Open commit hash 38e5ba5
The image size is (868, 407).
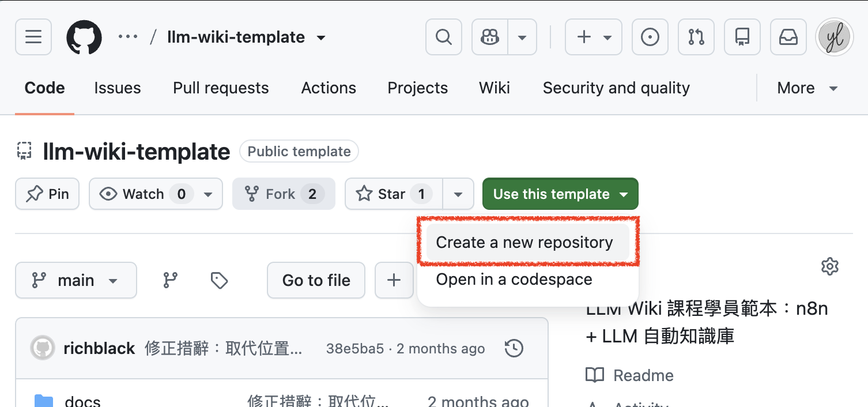(x=354, y=349)
